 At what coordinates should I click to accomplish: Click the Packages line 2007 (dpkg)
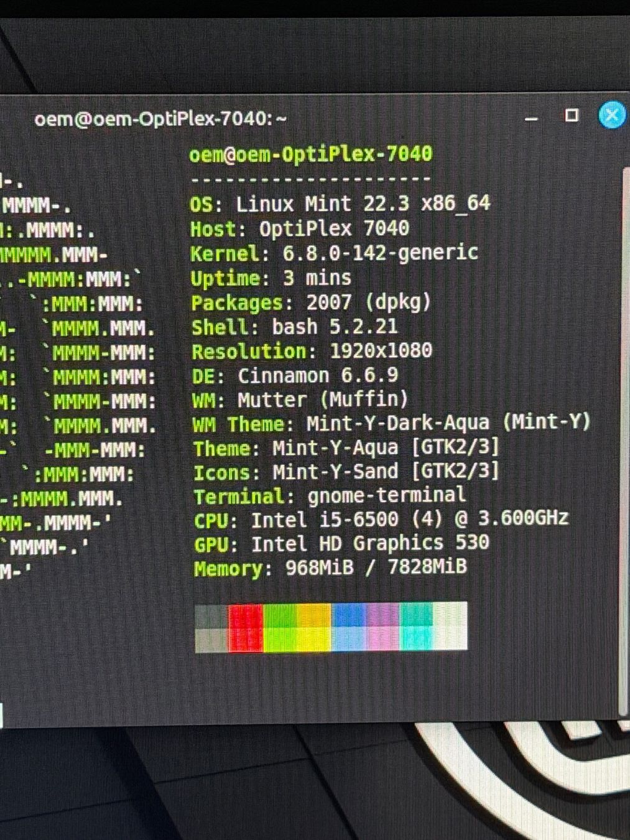[x=311, y=302]
